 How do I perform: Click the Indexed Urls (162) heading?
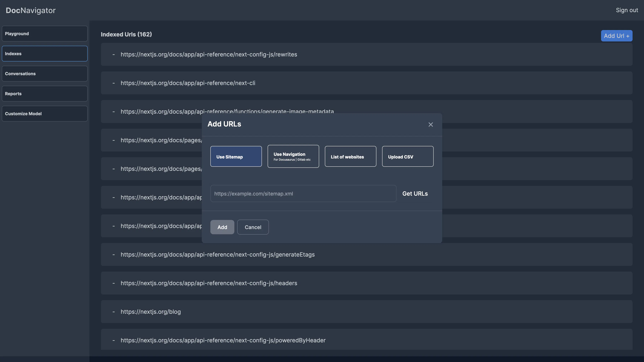pyautogui.click(x=126, y=34)
